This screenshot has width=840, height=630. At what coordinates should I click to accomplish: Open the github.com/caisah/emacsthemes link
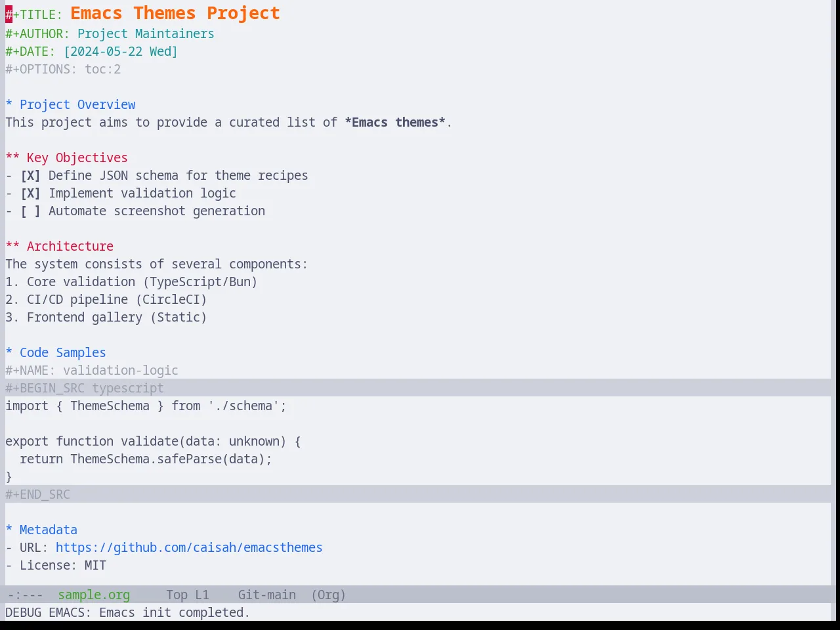point(189,548)
